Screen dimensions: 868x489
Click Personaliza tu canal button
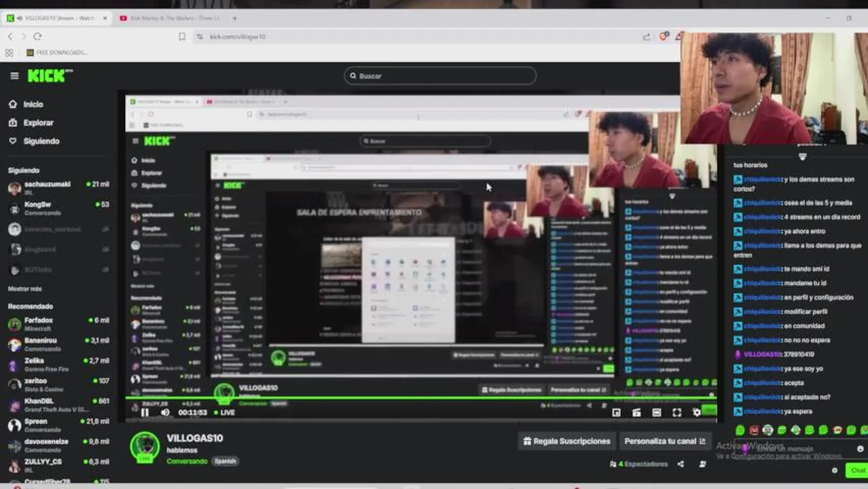pyautogui.click(x=665, y=441)
